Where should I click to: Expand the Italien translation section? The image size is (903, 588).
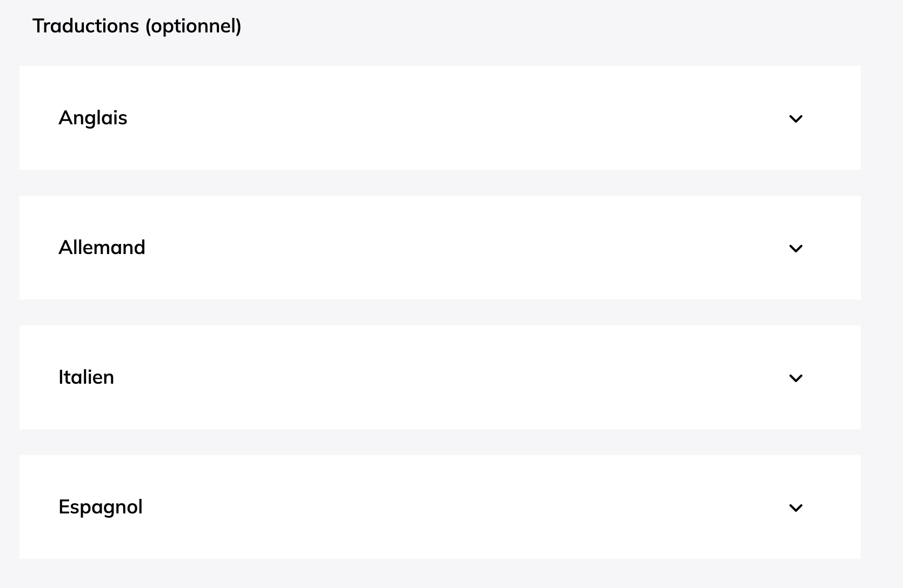pyautogui.click(x=440, y=377)
